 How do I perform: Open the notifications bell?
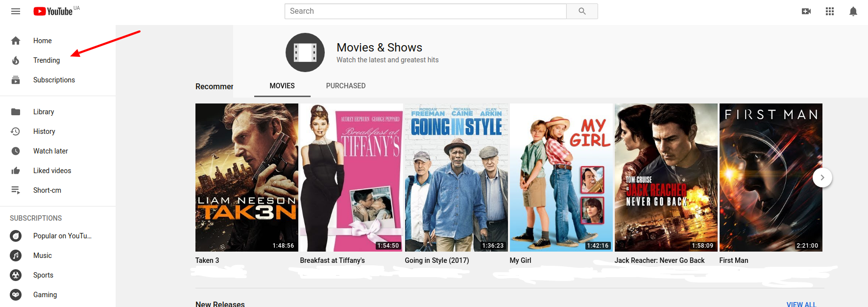tap(853, 11)
